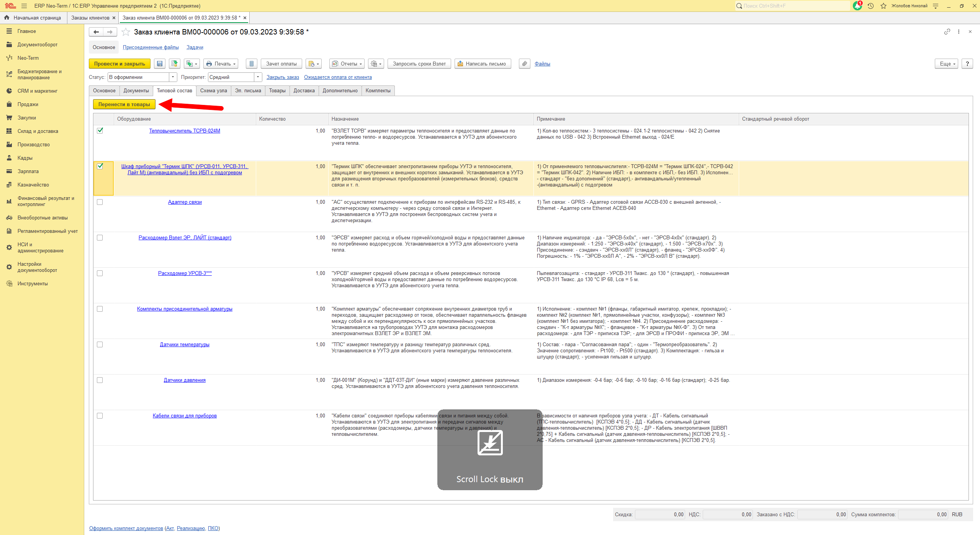Expand the Приоритет dropdown arrow
Screen dimensions: 980x535
[258, 77]
